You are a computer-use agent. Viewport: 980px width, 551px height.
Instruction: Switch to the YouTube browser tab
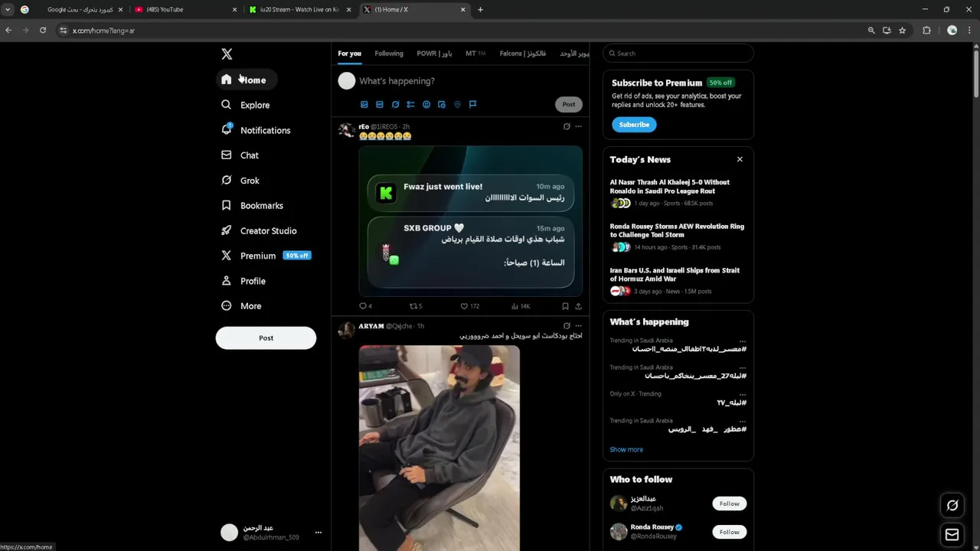click(186, 10)
